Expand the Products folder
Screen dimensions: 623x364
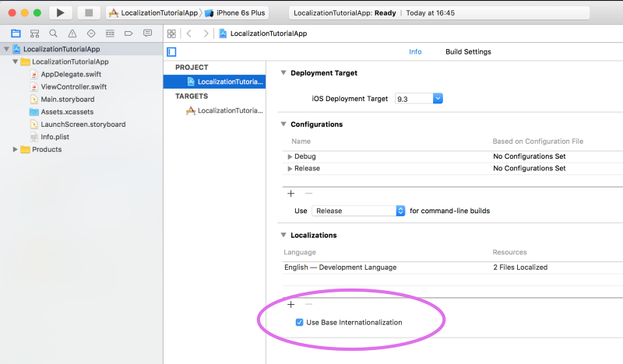pyautogui.click(x=15, y=149)
